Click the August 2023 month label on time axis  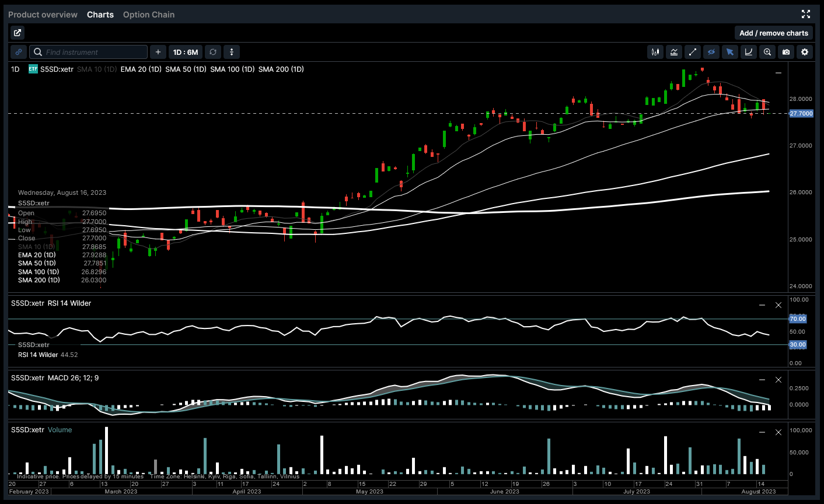[x=759, y=492]
